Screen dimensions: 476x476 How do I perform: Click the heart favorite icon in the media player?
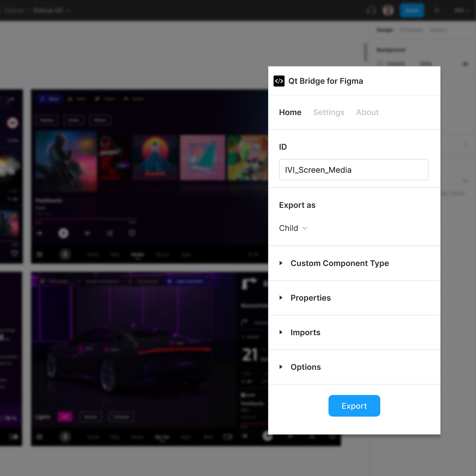tap(132, 233)
